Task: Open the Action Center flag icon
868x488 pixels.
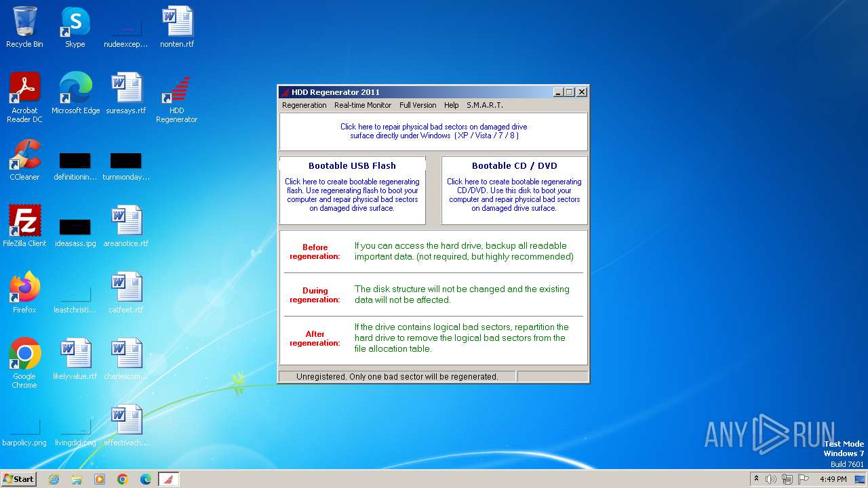Action: pos(804,479)
